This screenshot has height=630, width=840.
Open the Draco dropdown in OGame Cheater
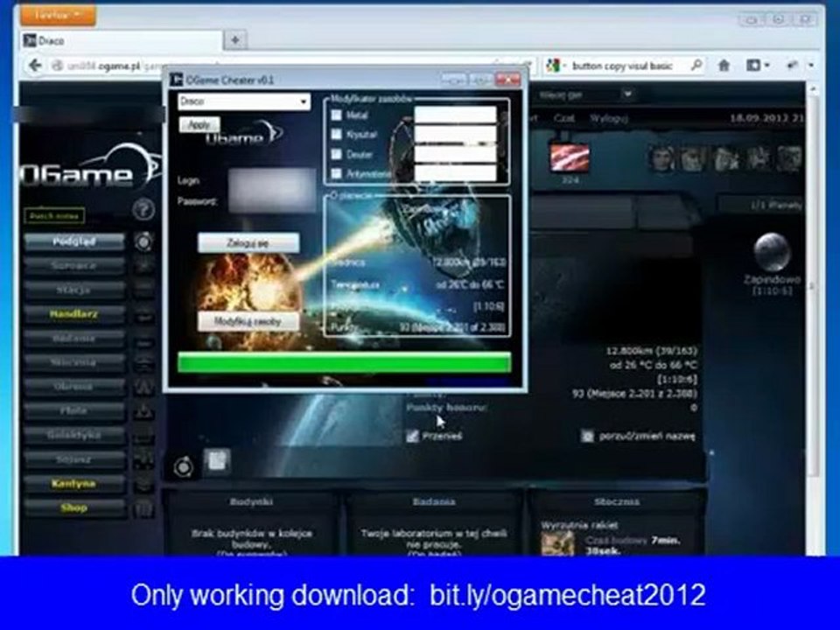tap(244, 101)
